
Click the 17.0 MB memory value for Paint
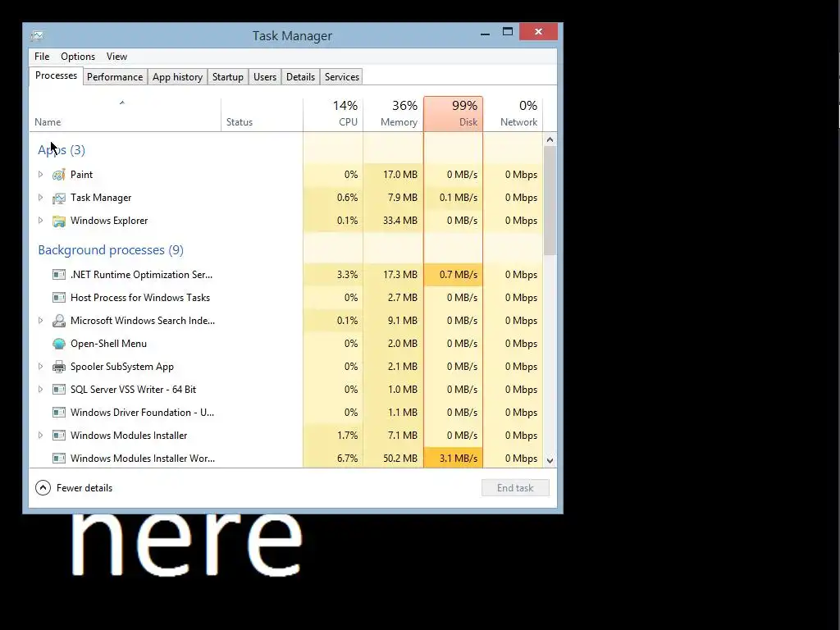[400, 175]
